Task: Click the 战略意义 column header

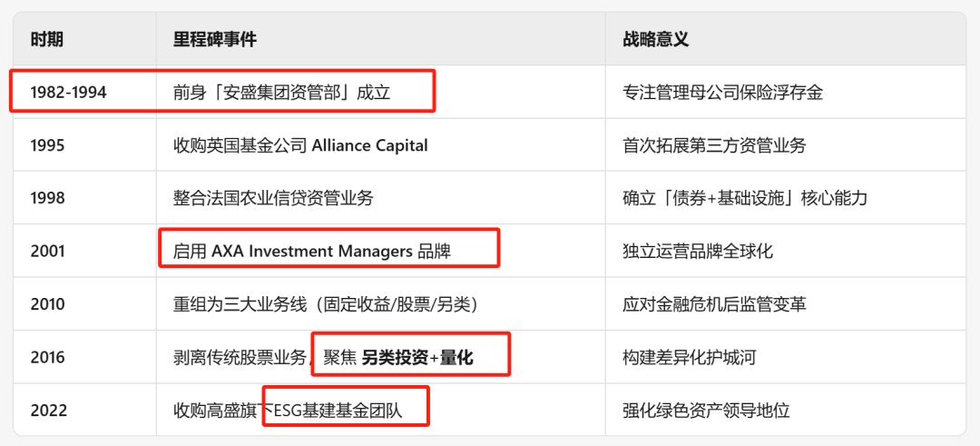Action: tap(656, 39)
